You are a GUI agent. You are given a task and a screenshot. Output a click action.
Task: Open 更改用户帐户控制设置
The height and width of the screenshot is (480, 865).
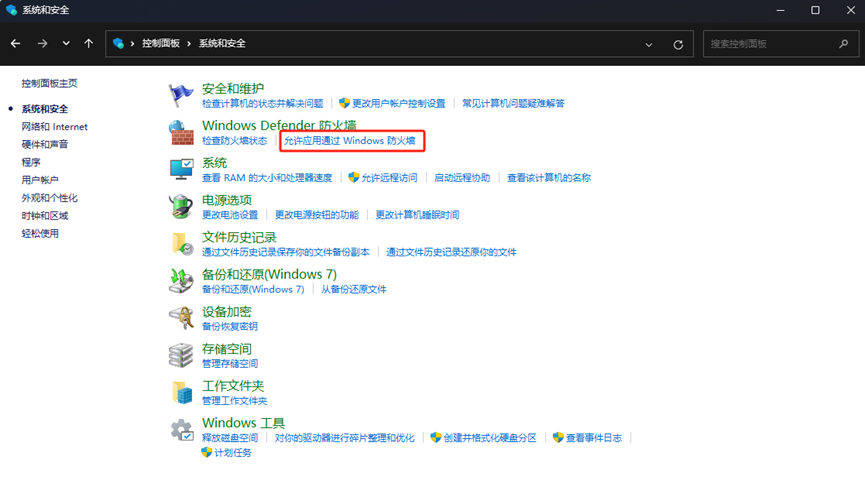(398, 103)
